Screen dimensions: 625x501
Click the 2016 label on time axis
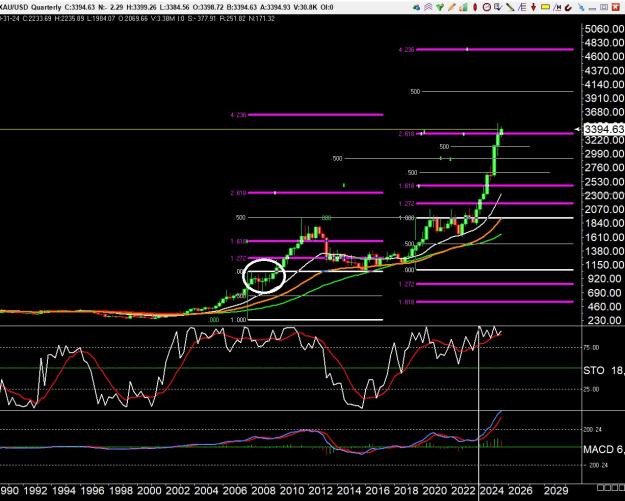pos(377,490)
